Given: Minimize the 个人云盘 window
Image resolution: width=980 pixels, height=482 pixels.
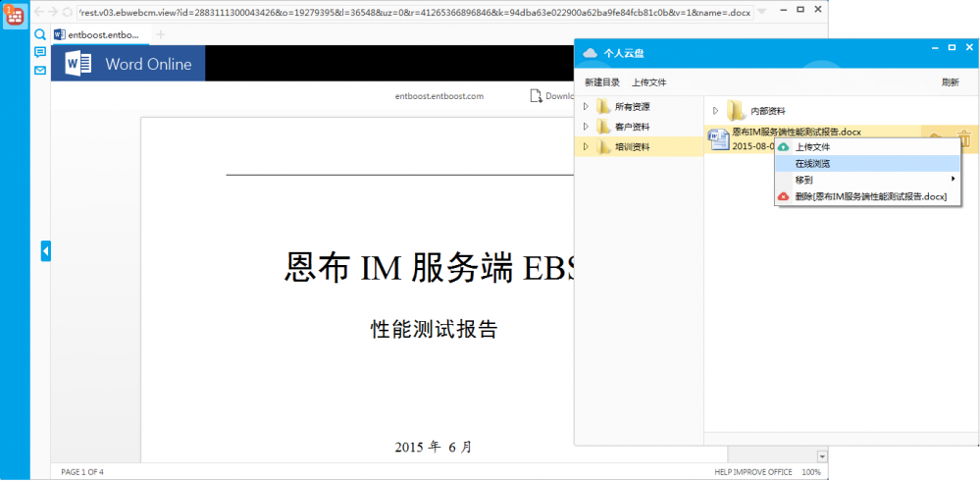Looking at the screenshot, I should tap(934, 47).
